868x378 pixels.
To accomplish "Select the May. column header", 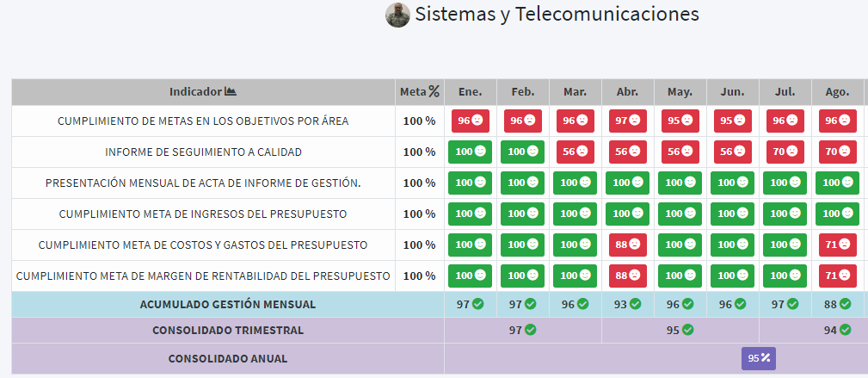I will 680,92.
